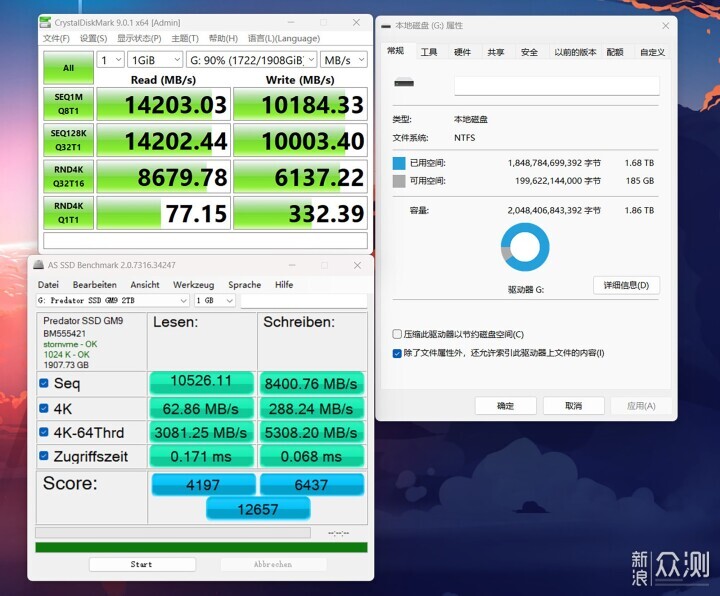Click the CrystalDiskMark title bar app icon
The height and width of the screenshot is (596, 720).
point(45,22)
